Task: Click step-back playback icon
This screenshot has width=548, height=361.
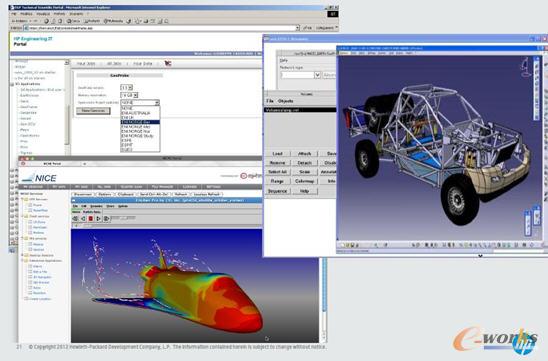Action: click(83, 218)
